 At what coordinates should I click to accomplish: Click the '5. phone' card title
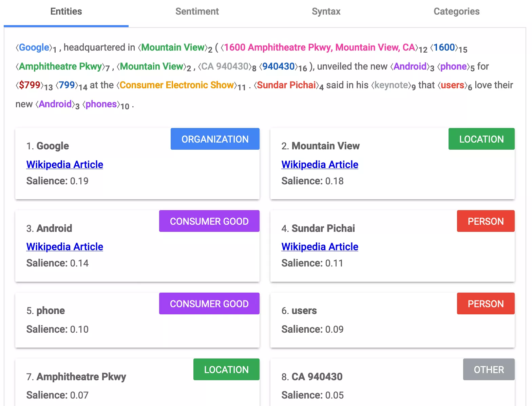coord(45,311)
